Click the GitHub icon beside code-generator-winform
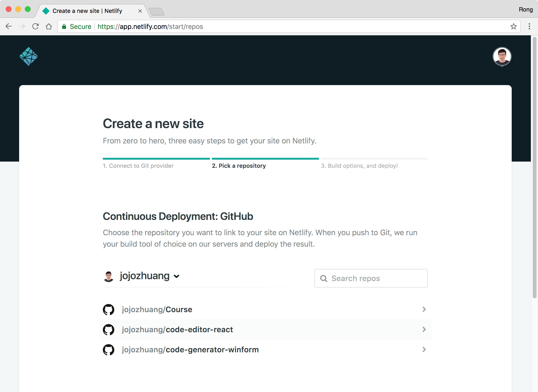This screenshot has height=392, width=538. 109,350
